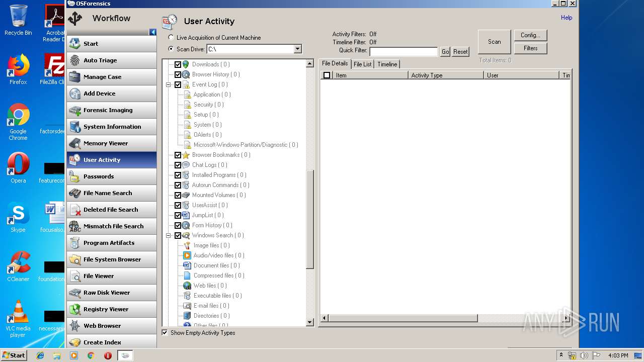This screenshot has width=644, height=362.
Task: Open File System Browser icon
Action: [75, 259]
